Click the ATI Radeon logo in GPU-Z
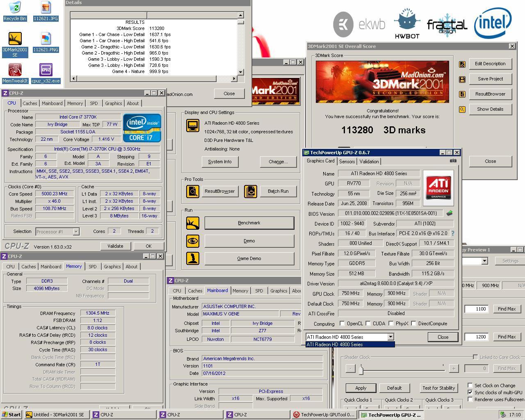The height and width of the screenshot is (420, 525). pyautogui.click(x=438, y=188)
